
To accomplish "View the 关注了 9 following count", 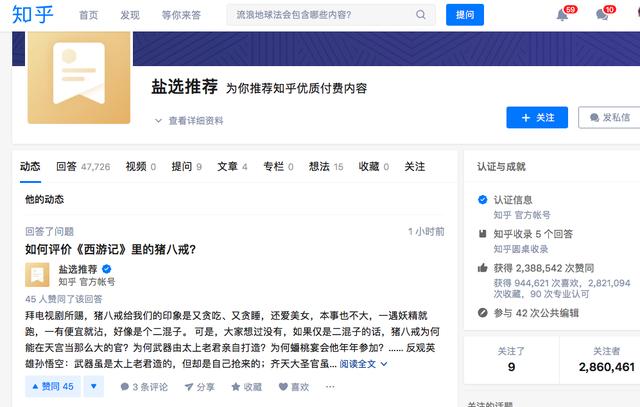I will [x=511, y=360].
